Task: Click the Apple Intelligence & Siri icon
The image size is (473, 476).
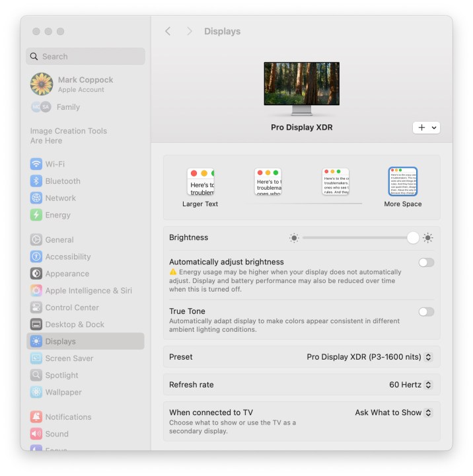Action: [36, 290]
